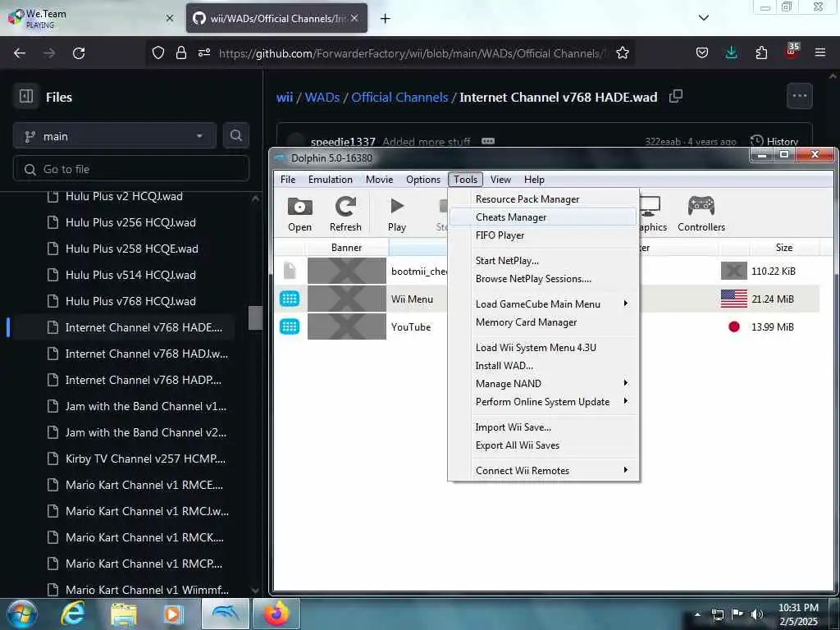
Task: Choose Resource Pack Manager menu entry
Action: [x=544, y=199]
